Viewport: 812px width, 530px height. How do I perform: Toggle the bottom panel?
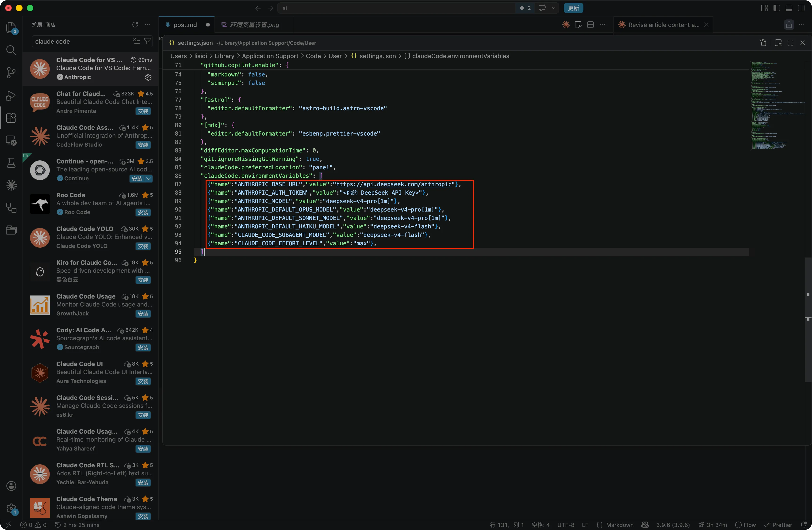[x=789, y=8]
